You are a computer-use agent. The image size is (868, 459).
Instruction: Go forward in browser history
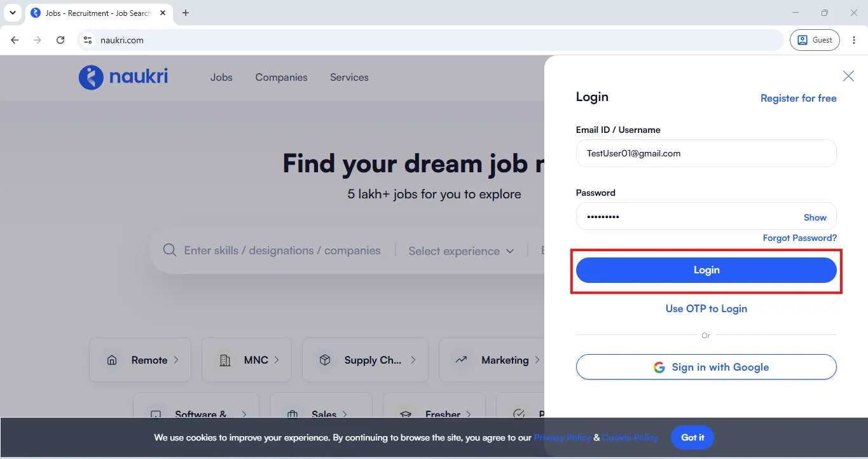coord(38,40)
